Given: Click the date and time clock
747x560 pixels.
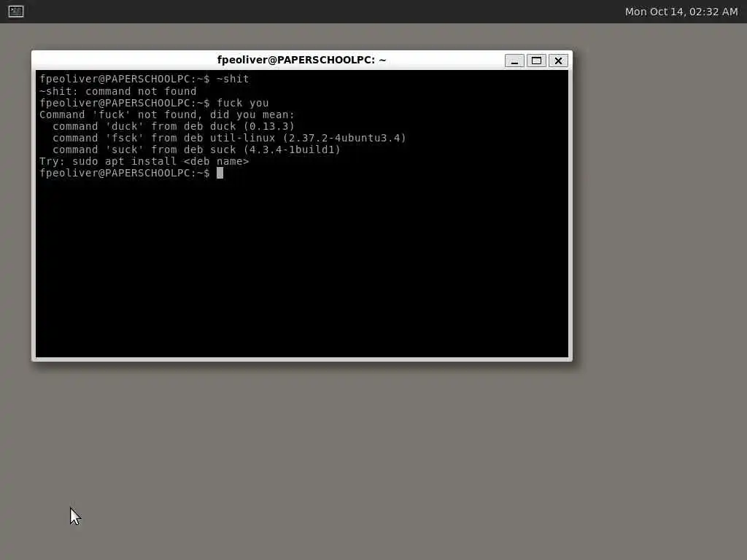Looking at the screenshot, I should coord(681,12).
